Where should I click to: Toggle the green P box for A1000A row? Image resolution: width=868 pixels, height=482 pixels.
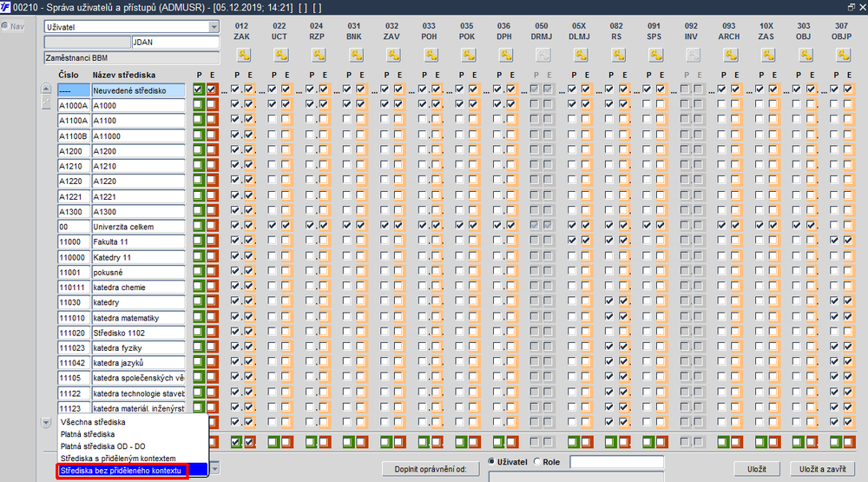coord(198,105)
